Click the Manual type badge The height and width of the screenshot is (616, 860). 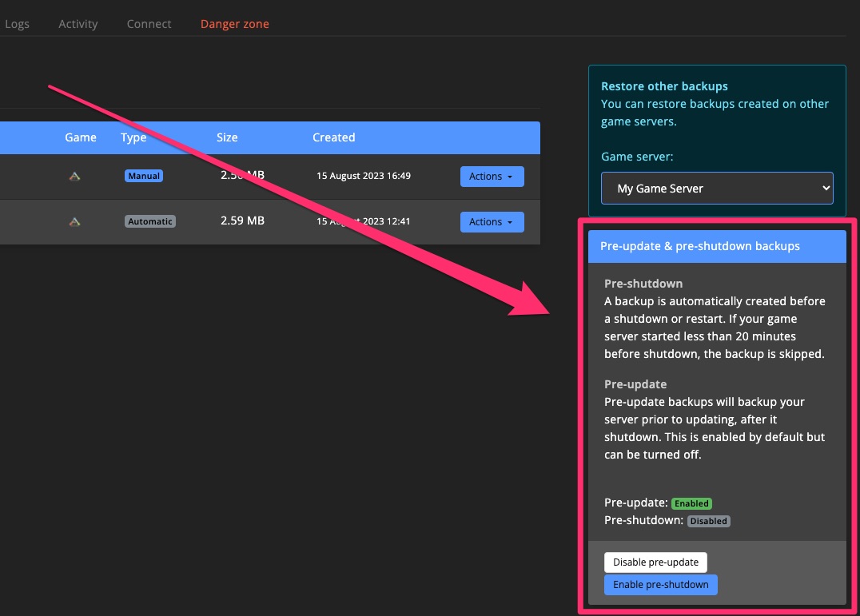click(143, 175)
